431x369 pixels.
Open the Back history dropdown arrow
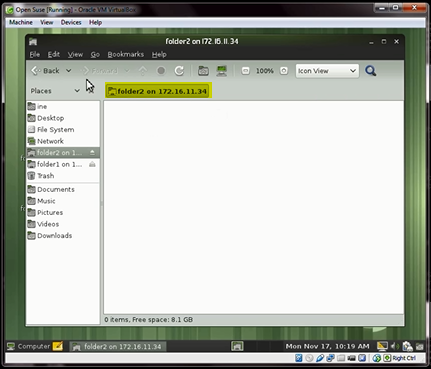[x=68, y=71]
